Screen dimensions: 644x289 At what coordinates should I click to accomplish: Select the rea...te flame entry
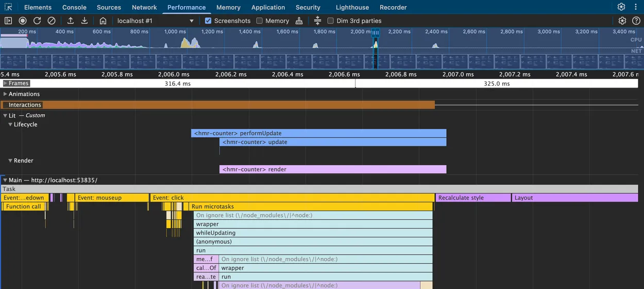[x=206, y=277]
